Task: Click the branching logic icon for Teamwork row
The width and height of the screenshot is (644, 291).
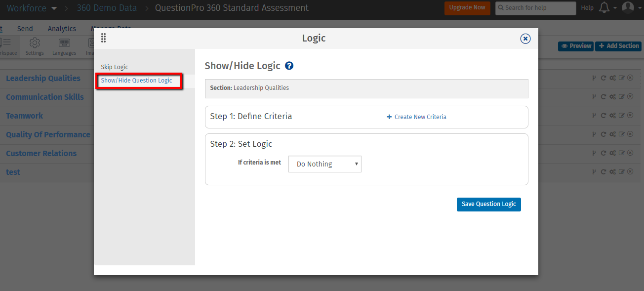Action: click(x=594, y=116)
